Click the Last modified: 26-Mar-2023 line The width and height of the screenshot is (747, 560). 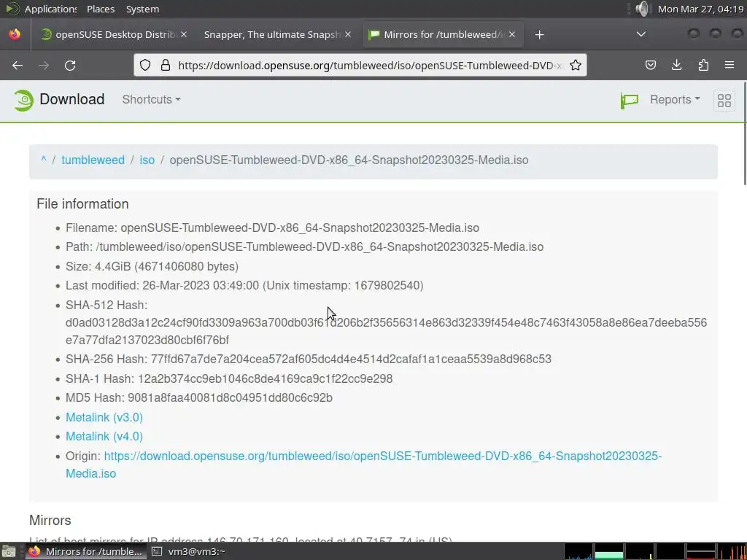244,285
